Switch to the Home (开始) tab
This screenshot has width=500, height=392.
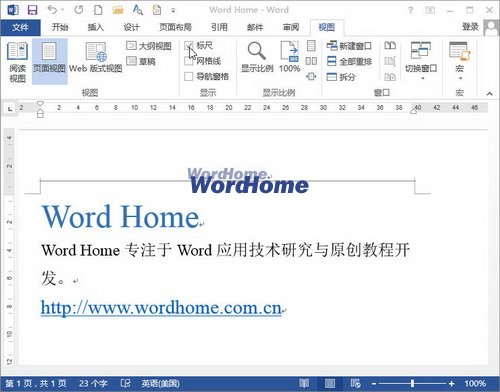pos(60,27)
